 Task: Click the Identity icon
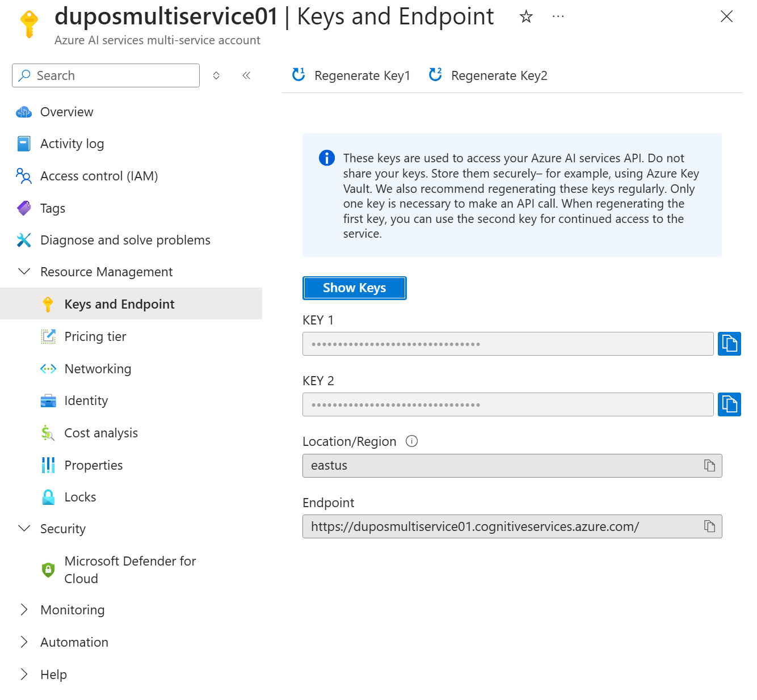pos(48,400)
